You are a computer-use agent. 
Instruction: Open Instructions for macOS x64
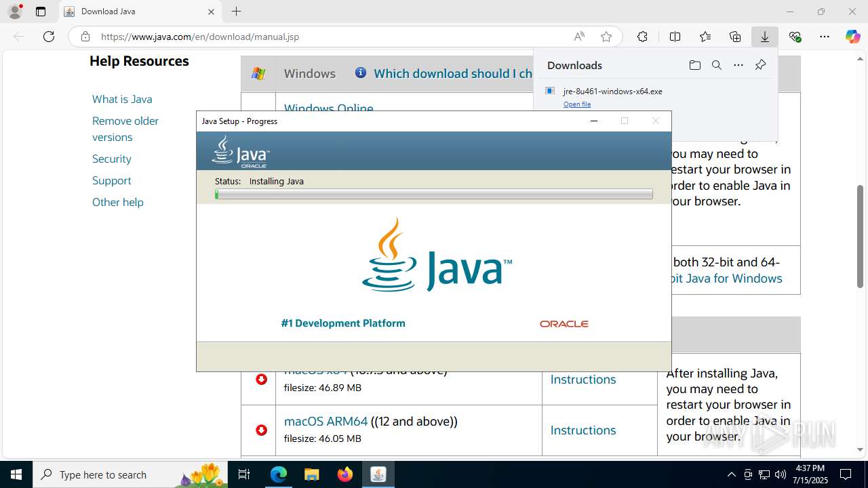(x=583, y=380)
